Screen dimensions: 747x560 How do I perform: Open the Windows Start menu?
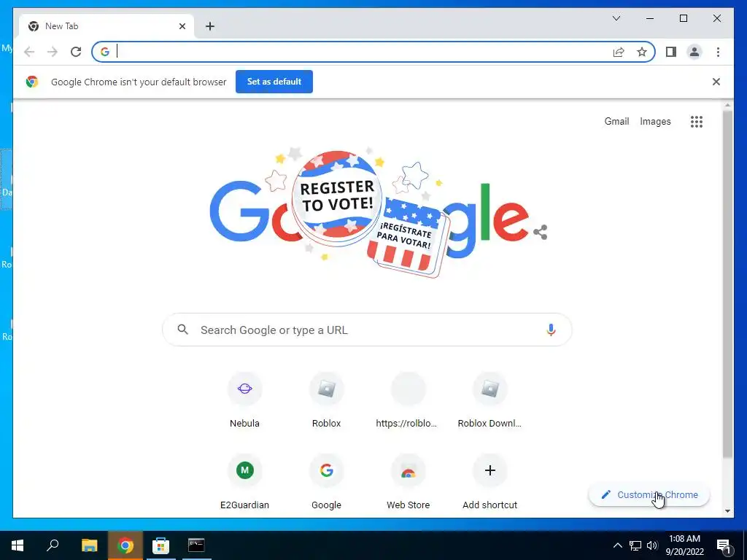(18, 545)
